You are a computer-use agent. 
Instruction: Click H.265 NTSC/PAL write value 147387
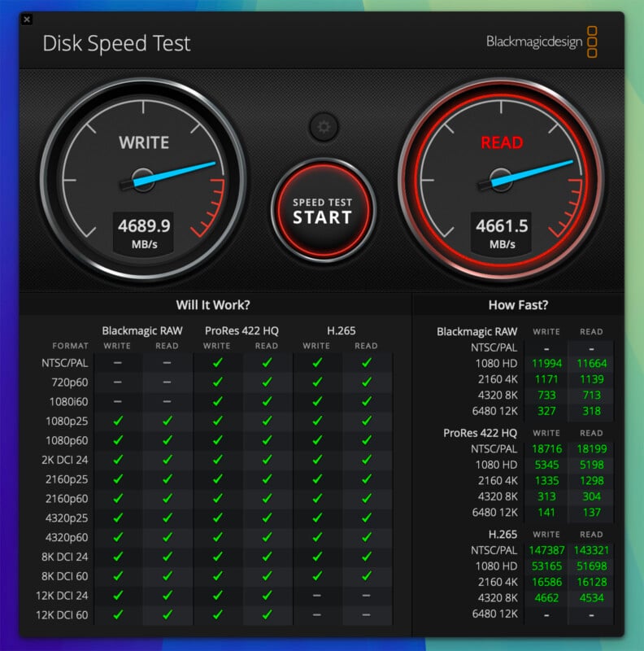tap(546, 551)
